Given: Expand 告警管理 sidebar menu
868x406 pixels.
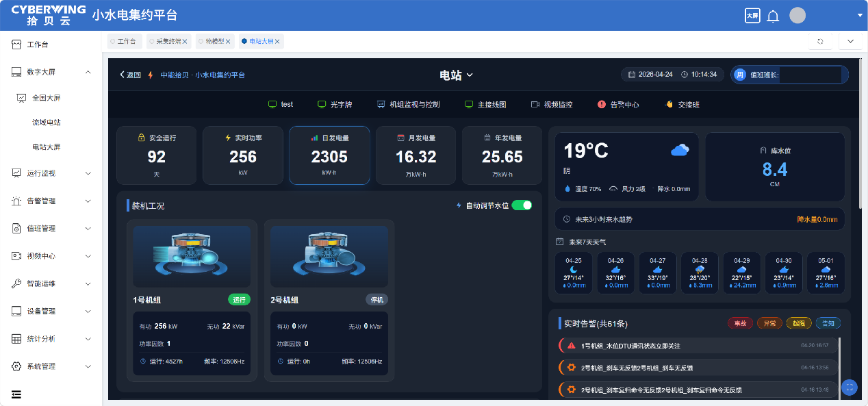Looking at the screenshot, I should click(x=51, y=201).
